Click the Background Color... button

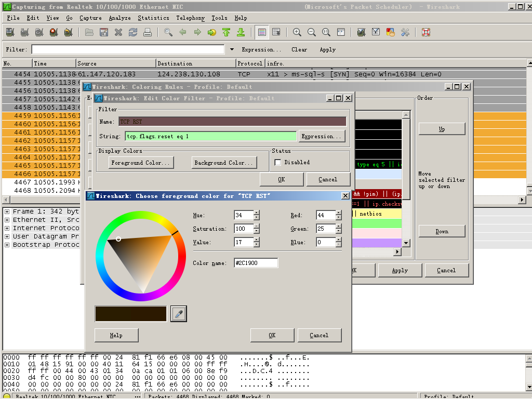(224, 163)
